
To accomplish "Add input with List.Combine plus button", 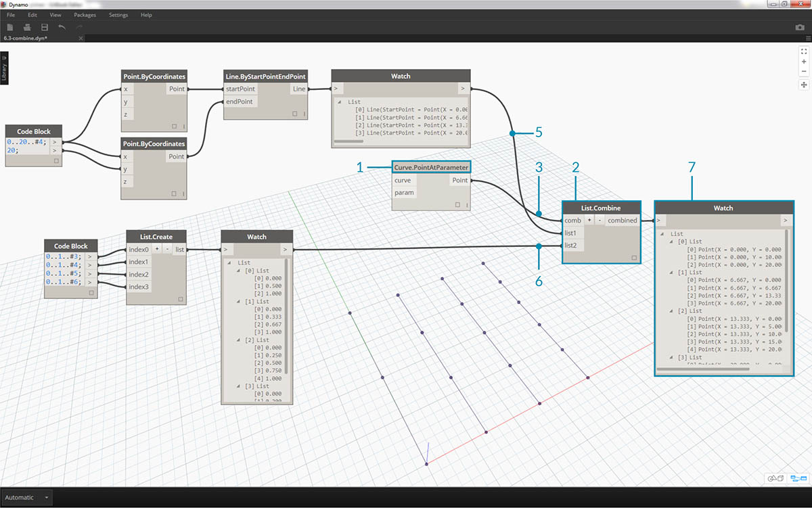I will click(589, 221).
